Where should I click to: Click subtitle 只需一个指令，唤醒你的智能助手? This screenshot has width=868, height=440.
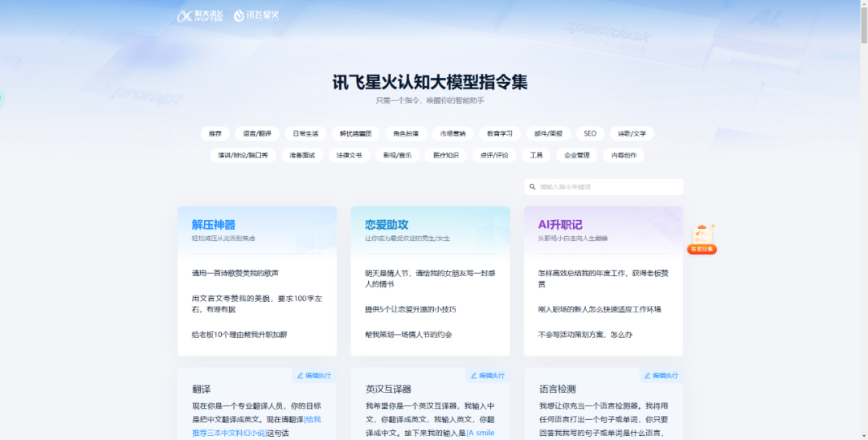(x=430, y=100)
